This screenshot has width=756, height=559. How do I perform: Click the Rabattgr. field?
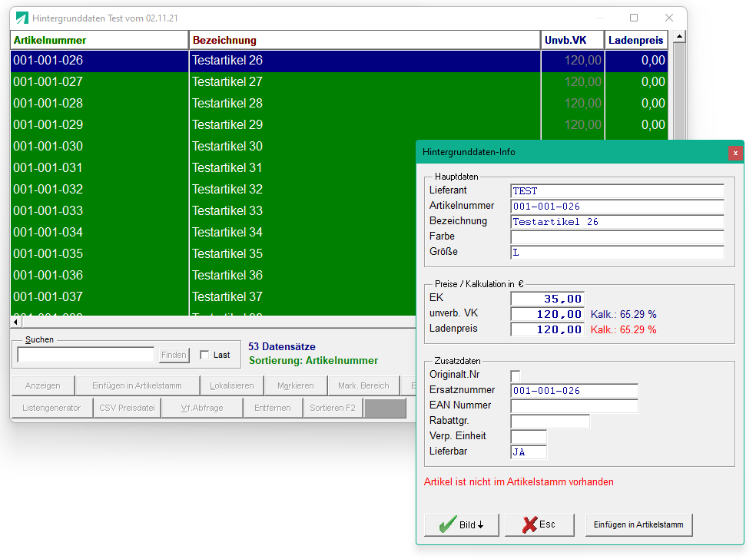(550, 422)
